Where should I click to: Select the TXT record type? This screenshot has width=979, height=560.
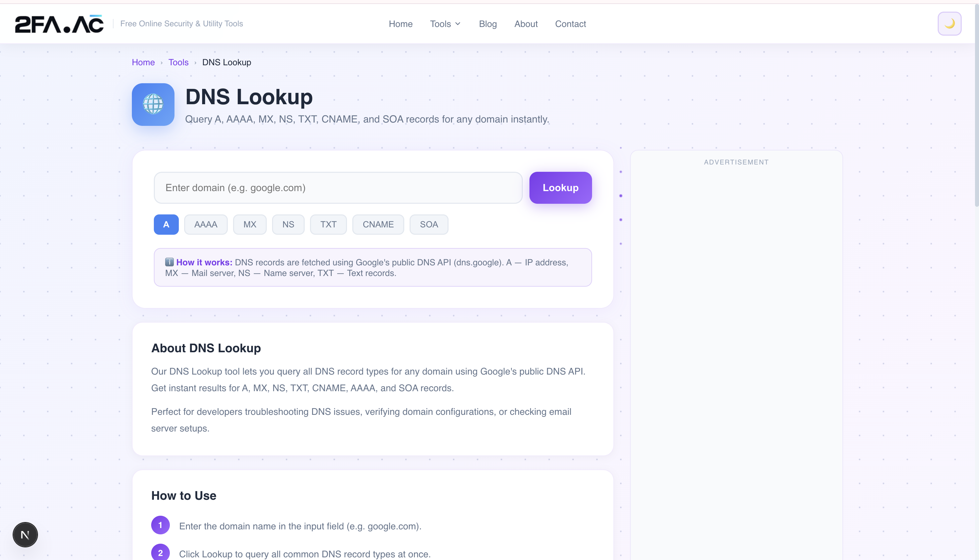[x=329, y=225]
